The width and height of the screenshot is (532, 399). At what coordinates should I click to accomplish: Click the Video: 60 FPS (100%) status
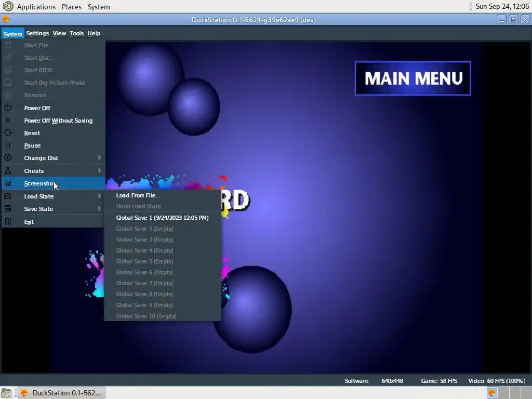click(497, 381)
